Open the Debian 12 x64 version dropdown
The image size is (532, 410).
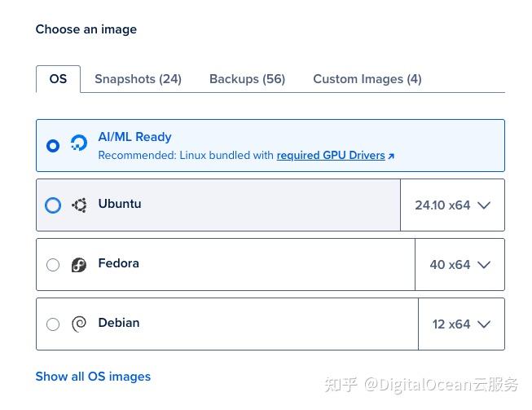point(461,324)
